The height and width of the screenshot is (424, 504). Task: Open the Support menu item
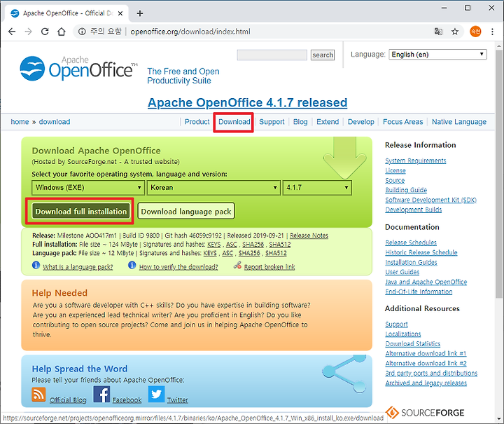click(272, 122)
